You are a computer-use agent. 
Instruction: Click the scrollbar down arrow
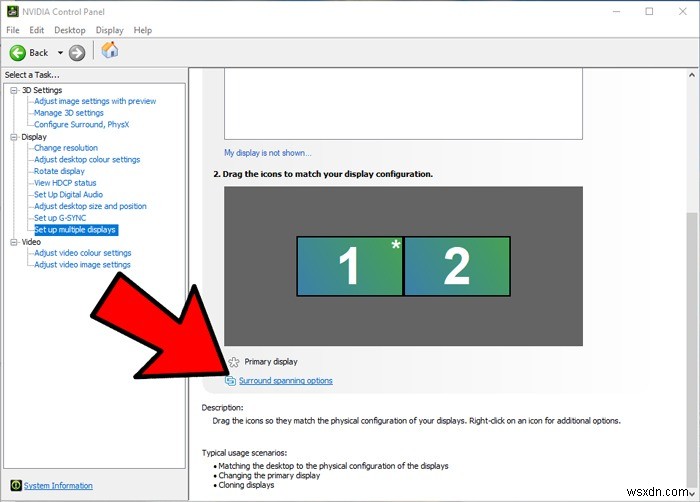pyautogui.click(x=692, y=494)
